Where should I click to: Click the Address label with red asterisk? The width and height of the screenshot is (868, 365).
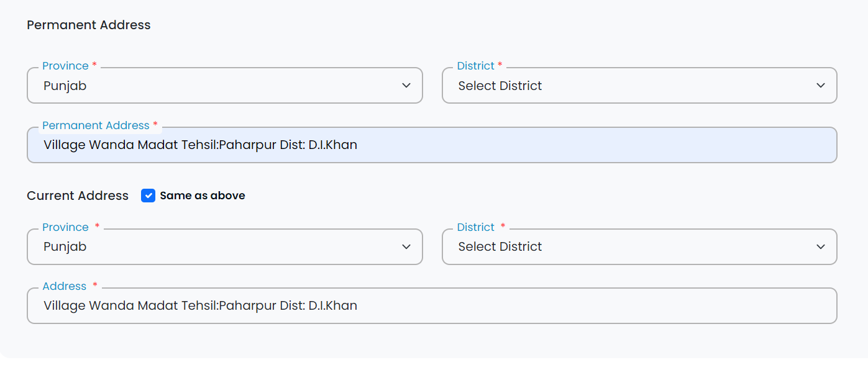coord(65,286)
